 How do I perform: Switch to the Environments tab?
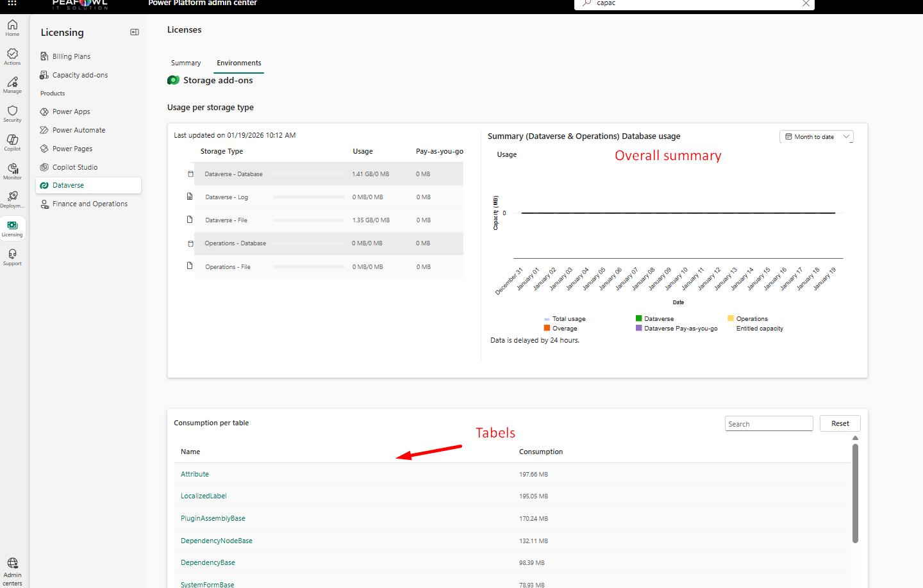(239, 63)
